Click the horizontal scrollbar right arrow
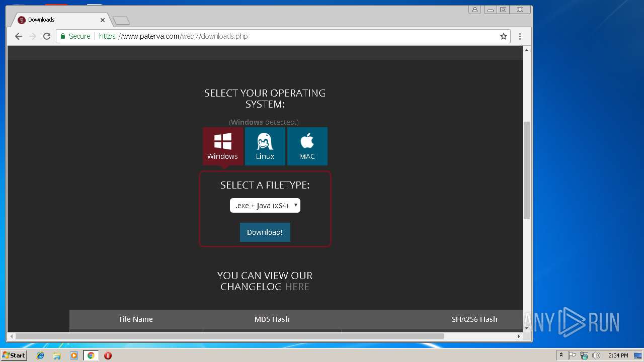 point(519,336)
